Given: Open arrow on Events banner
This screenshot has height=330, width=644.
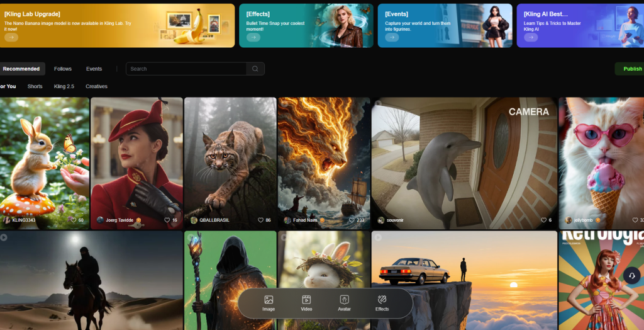Looking at the screenshot, I should coord(392,37).
